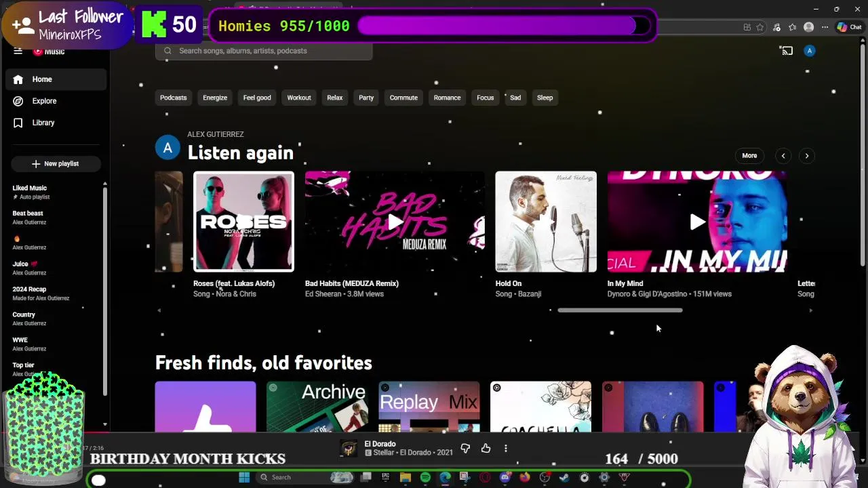Image resolution: width=868 pixels, height=488 pixels.
Task: Open the Windows Start menu
Action: [244, 477]
